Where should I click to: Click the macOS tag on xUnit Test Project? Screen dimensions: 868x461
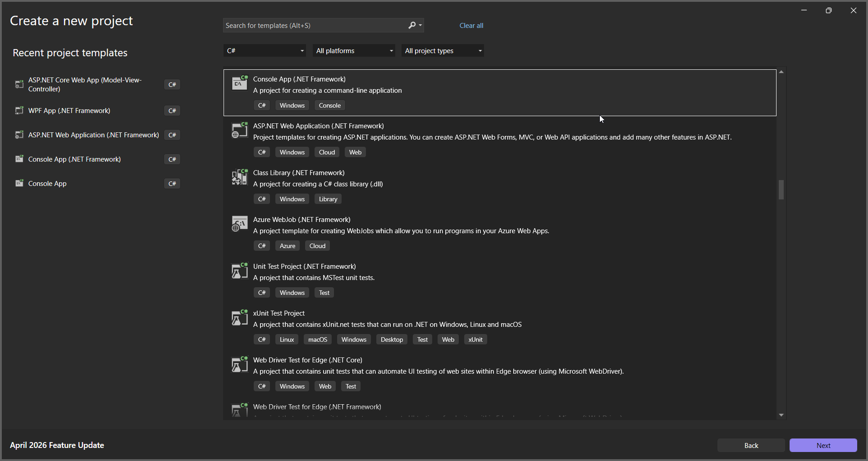[x=317, y=339]
